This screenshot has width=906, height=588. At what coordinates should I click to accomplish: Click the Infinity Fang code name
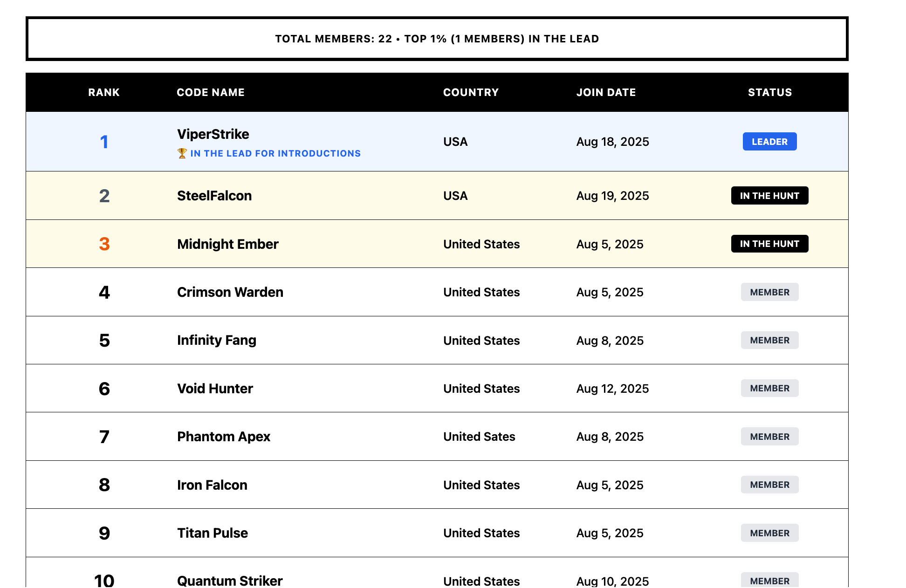click(x=216, y=340)
